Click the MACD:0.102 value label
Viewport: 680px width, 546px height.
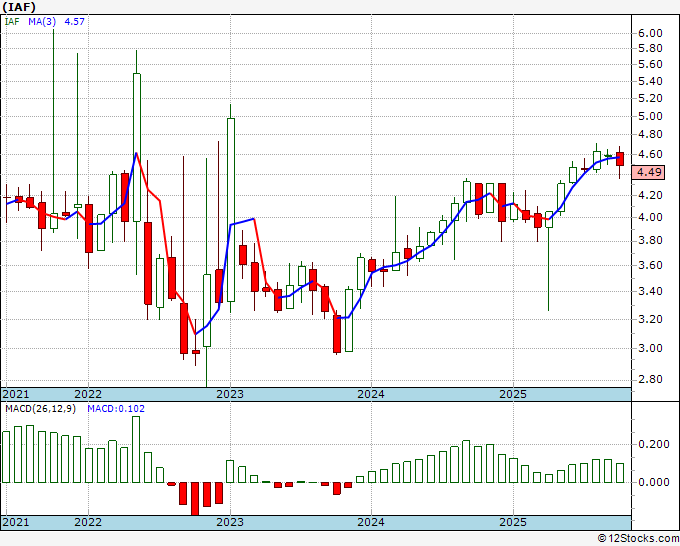click(116, 409)
